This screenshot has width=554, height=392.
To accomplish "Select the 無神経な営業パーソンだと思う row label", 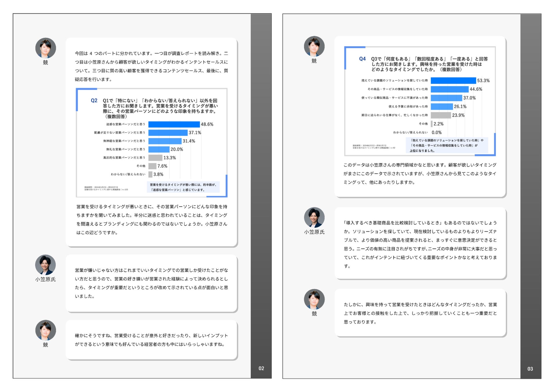I will point(124,141).
